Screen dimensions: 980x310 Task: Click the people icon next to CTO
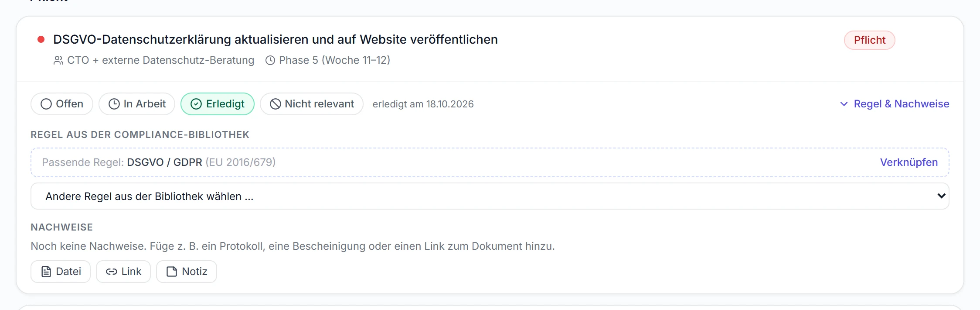pyautogui.click(x=58, y=60)
